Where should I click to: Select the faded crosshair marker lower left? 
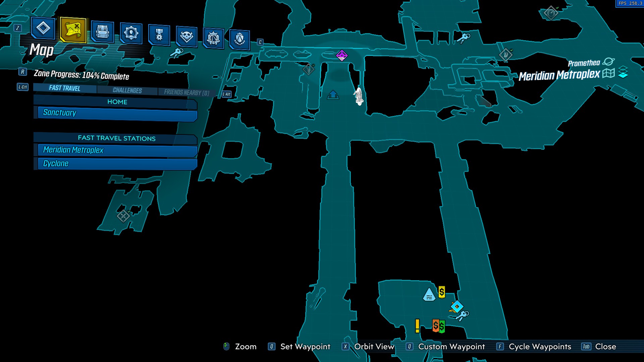[123, 216]
